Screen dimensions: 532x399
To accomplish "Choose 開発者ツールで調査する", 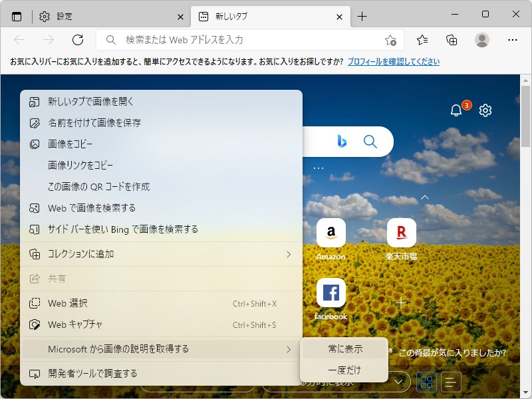I will click(162, 374).
